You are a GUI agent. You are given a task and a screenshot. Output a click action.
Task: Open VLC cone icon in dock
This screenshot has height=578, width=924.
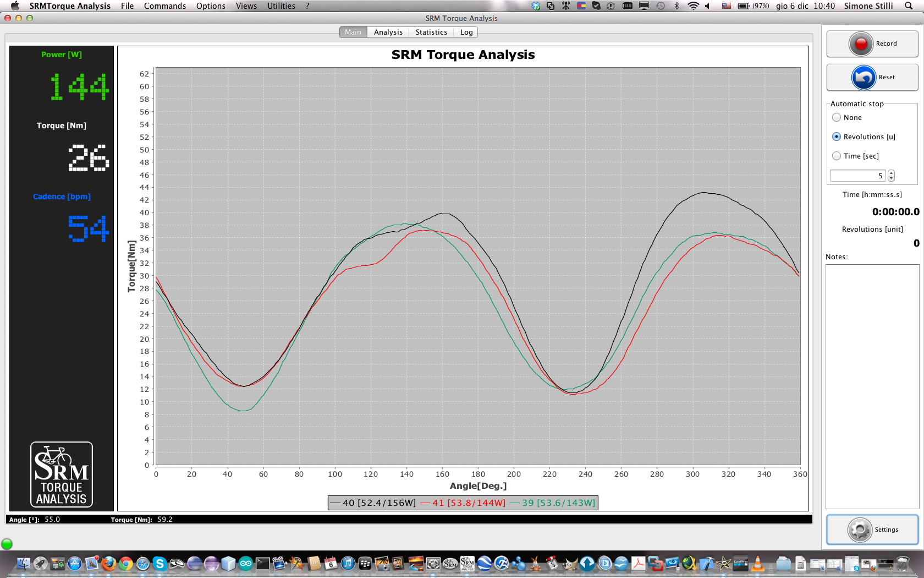tap(757, 563)
